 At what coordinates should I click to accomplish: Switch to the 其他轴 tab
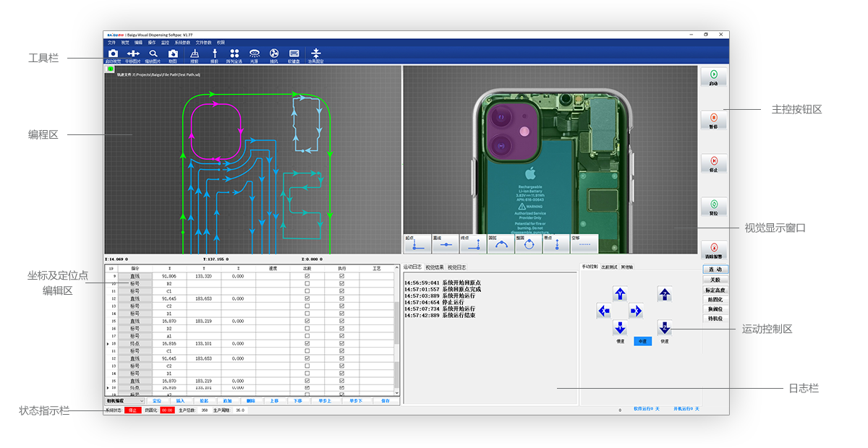627,267
